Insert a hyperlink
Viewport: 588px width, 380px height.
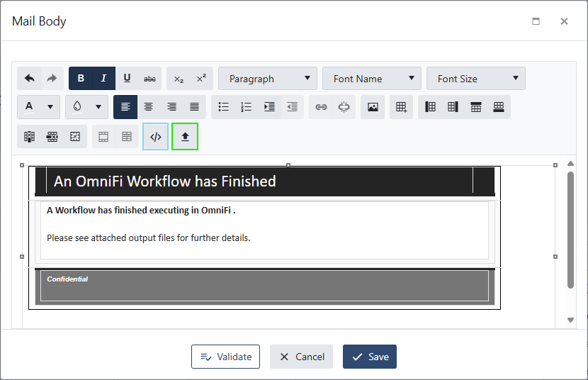321,107
